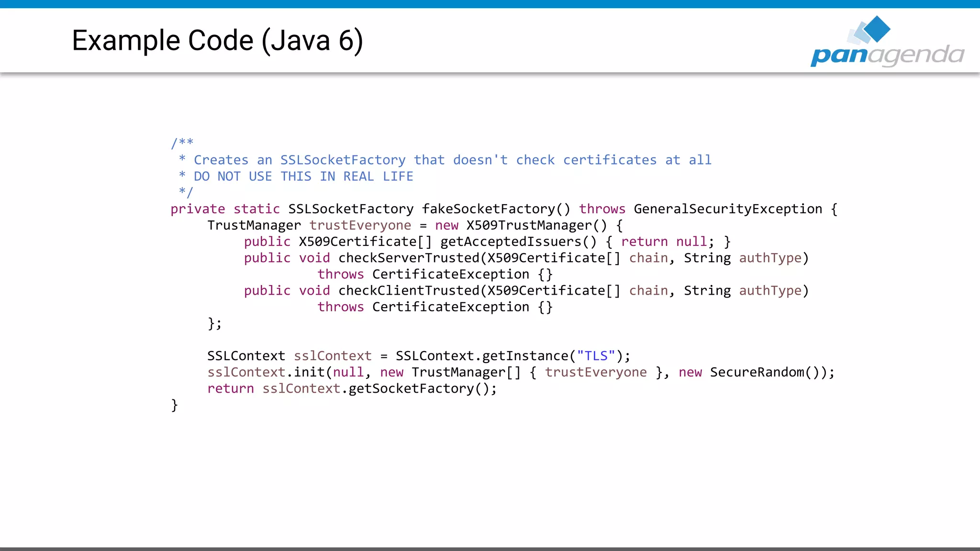Image resolution: width=980 pixels, height=551 pixels.
Task: Click the DO NOT USE THIS IN REAL LIFE comment
Action: 303,176
